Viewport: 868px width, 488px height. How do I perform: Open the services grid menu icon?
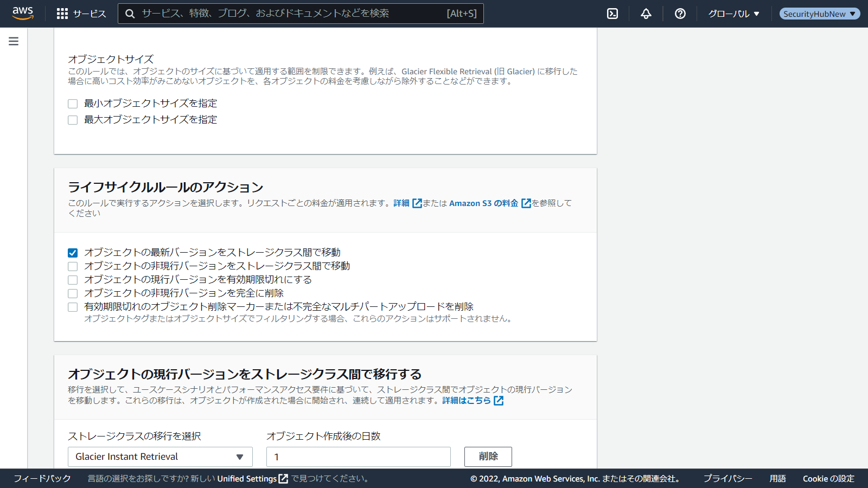click(62, 14)
